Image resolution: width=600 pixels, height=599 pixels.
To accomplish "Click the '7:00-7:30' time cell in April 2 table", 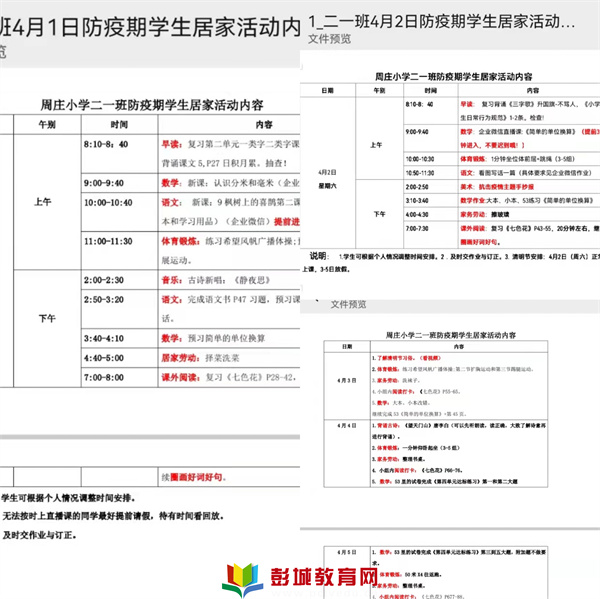I will (417, 228).
